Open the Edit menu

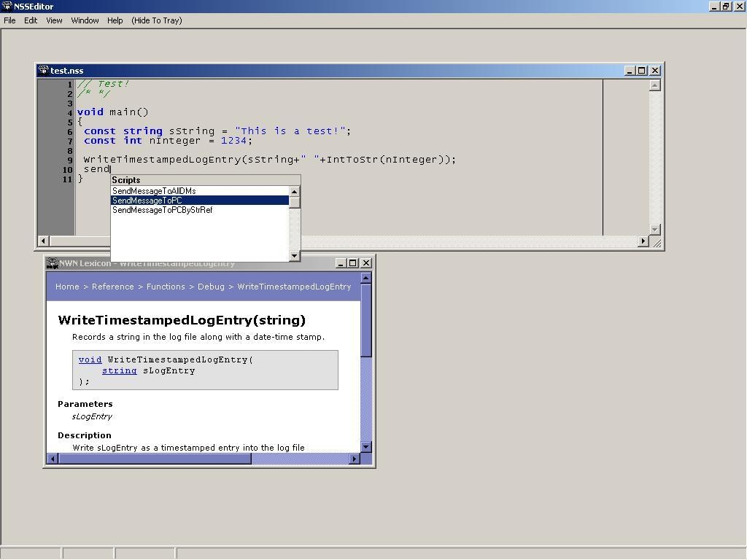click(x=31, y=20)
